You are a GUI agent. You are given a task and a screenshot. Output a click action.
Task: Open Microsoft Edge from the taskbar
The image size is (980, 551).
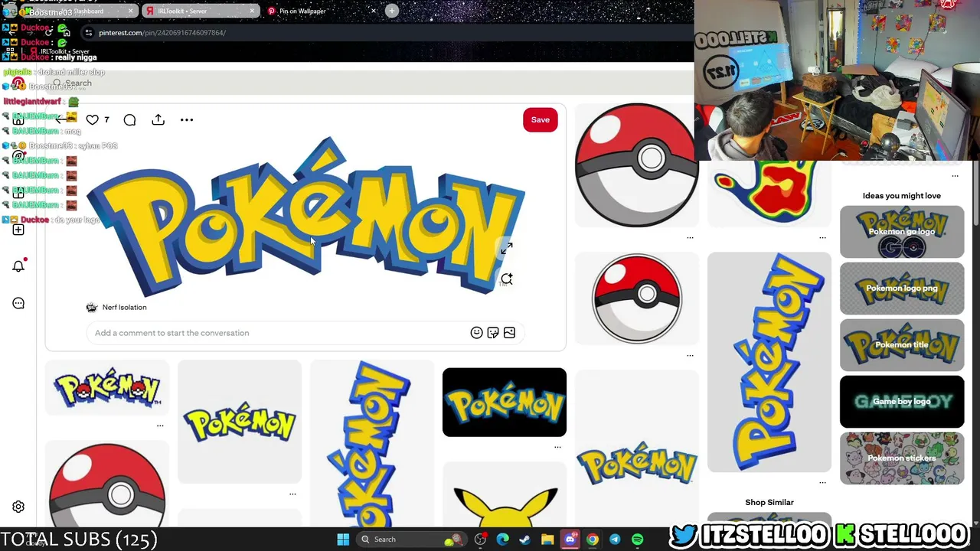coord(503,540)
